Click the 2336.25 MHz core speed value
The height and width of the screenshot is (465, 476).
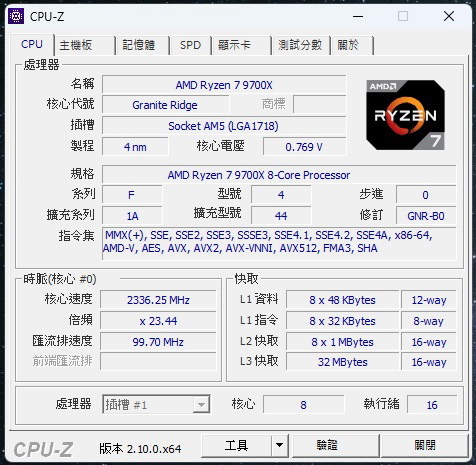[158, 300]
